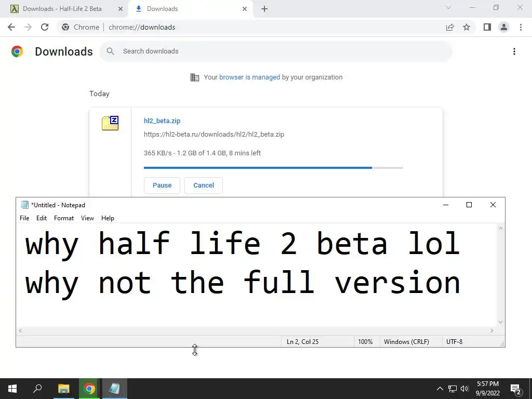The width and height of the screenshot is (532, 399).
Task: Open the 'browser is managed' link
Action: [x=249, y=77]
